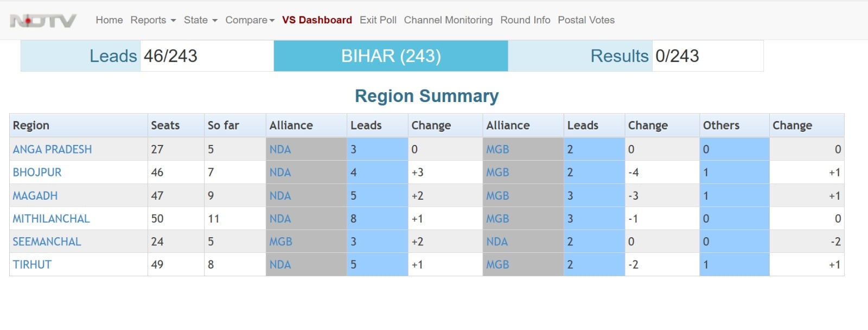View the Postal Votes page

pyautogui.click(x=586, y=20)
